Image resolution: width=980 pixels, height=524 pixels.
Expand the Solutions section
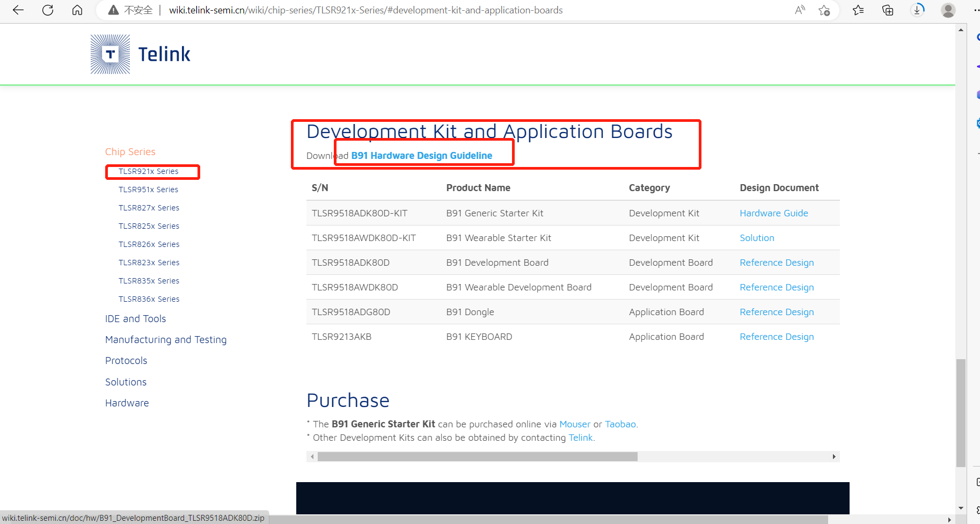click(x=126, y=382)
